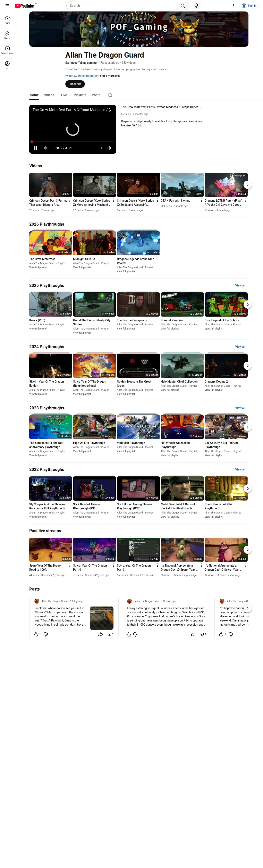
Task: Open the hamburger guide menu
Action: pos(7,6)
